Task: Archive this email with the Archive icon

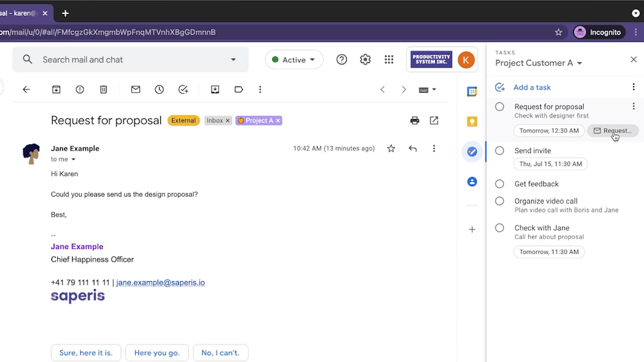Action: click(x=56, y=89)
